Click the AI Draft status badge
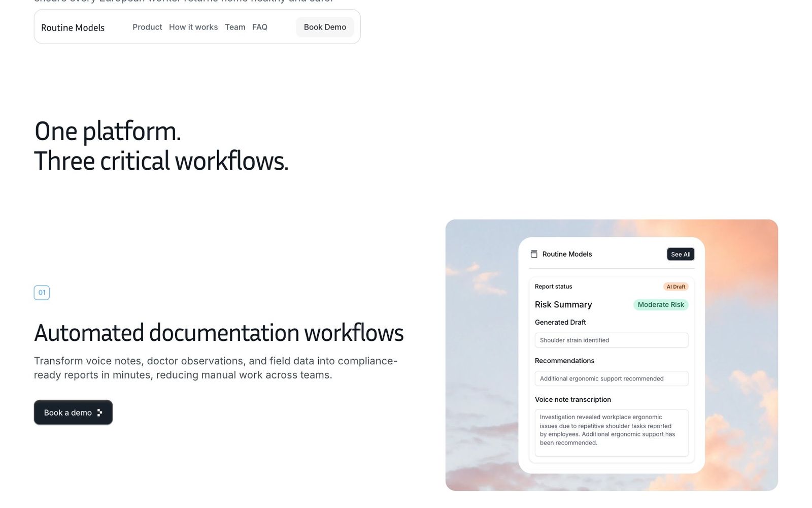The image size is (812, 508). [x=675, y=287]
